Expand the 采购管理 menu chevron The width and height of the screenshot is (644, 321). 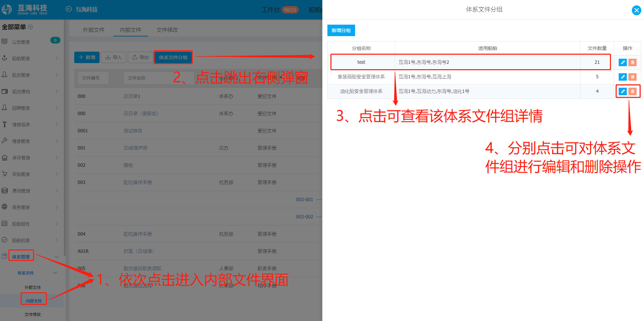(57, 174)
